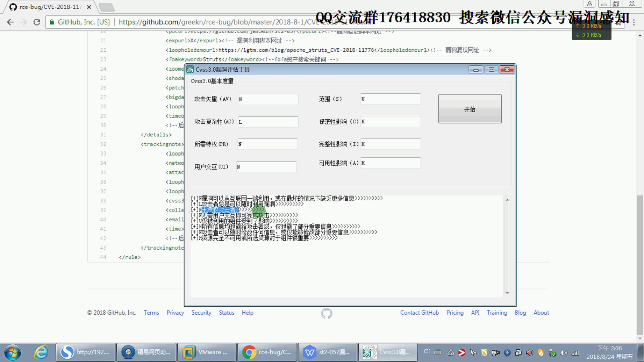The height and width of the screenshot is (362, 644).
Task: Click the cloud icon in system tray
Action: click(451, 353)
